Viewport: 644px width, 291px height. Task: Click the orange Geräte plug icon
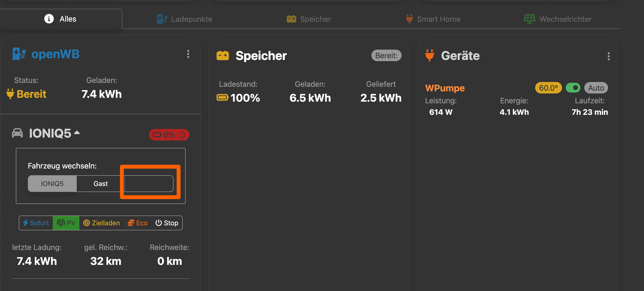pyautogui.click(x=429, y=56)
